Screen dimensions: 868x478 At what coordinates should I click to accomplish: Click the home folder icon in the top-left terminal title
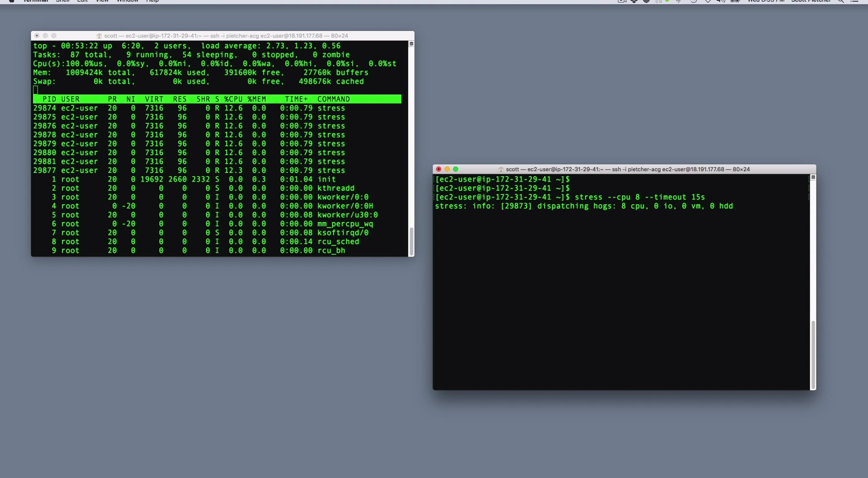tap(99, 36)
